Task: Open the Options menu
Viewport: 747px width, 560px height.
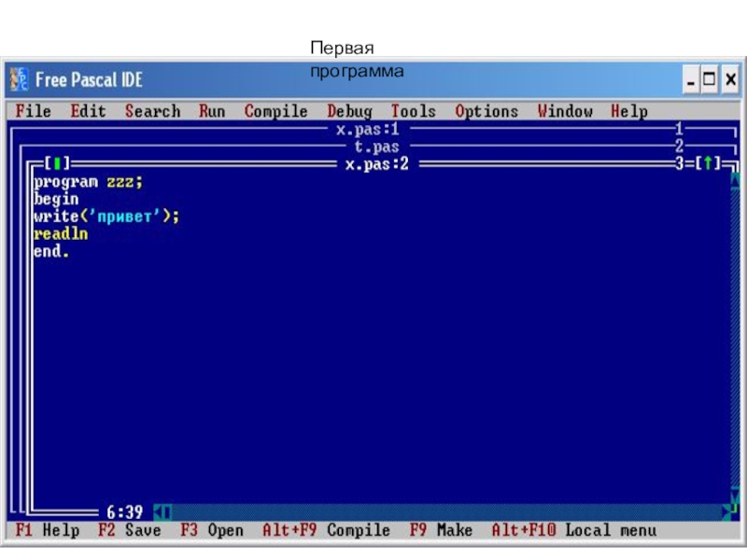Action: (486, 111)
